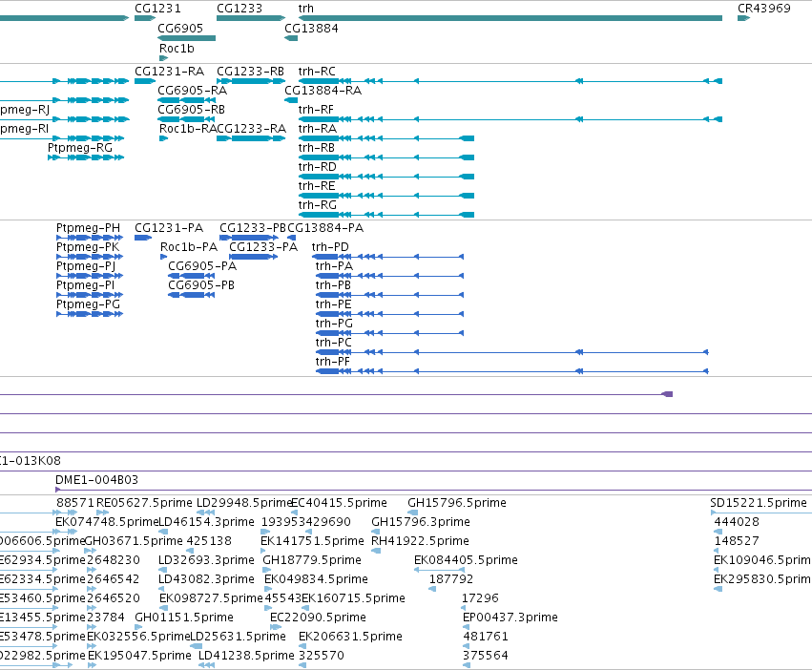This screenshot has height=670, width=812.
Task: Click EST RH41922.5prime
Action: pos(421,541)
